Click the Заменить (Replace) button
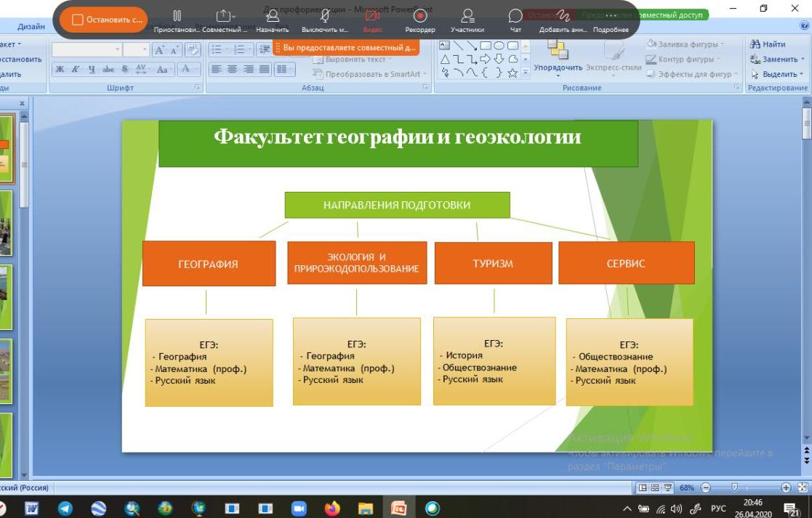The height and width of the screenshot is (518, 812). (x=777, y=59)
